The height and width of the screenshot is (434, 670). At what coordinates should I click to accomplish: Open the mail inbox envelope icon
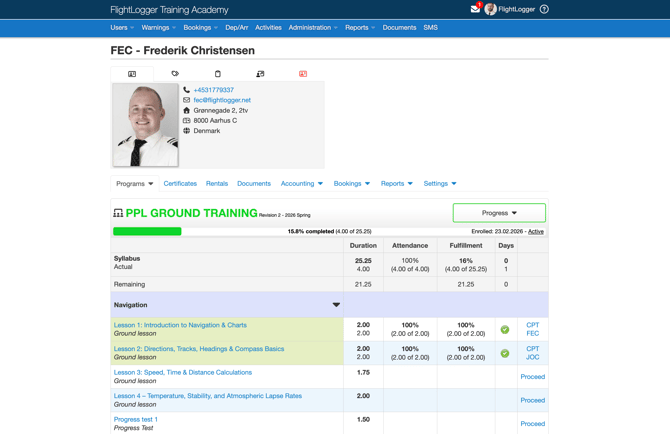click(x=475, y=9)
